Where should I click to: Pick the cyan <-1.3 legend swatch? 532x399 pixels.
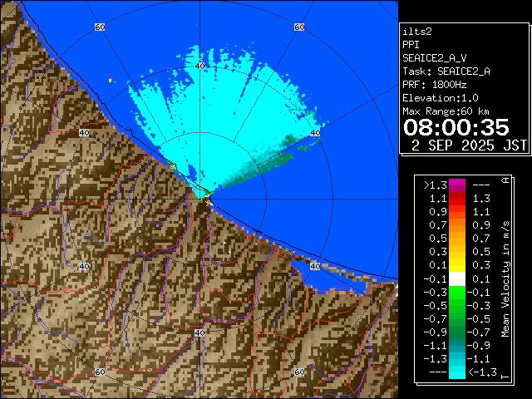456,372
